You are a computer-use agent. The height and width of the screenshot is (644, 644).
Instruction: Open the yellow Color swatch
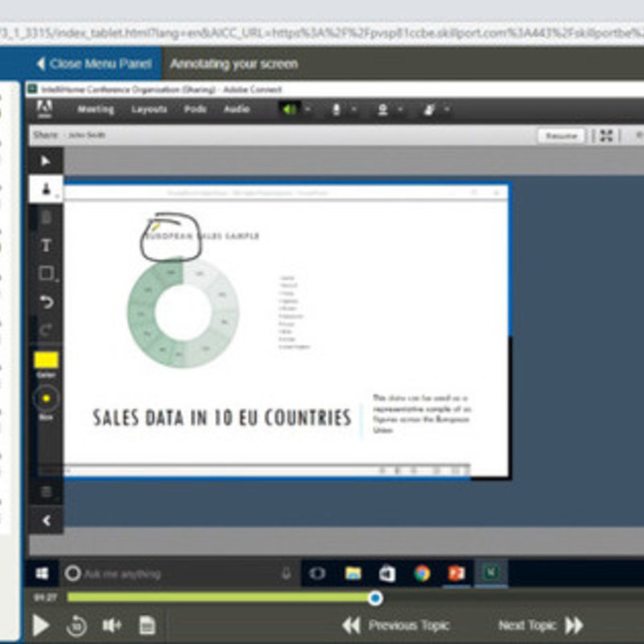pyautogui.click(x=46, y=360)
